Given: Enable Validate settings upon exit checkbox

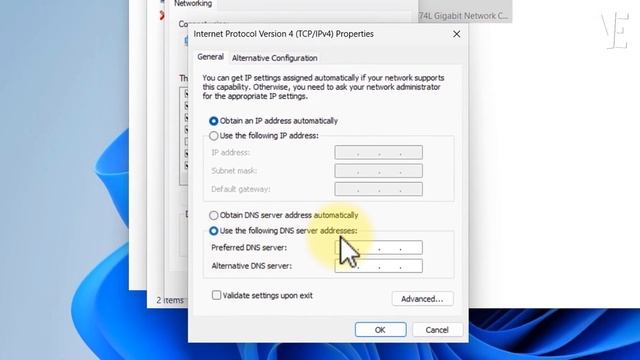Looking at the screenshot, I should tap(216, 295).
